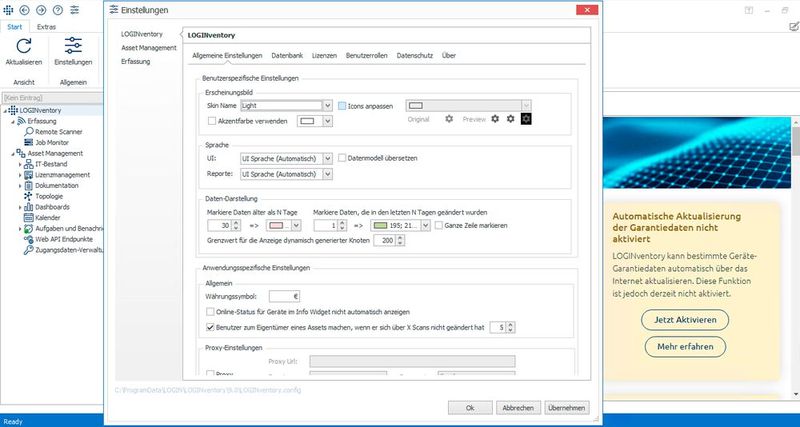Click the back navigation arrow icon
This screenshot has height=427, width=800.
[24, 10]
